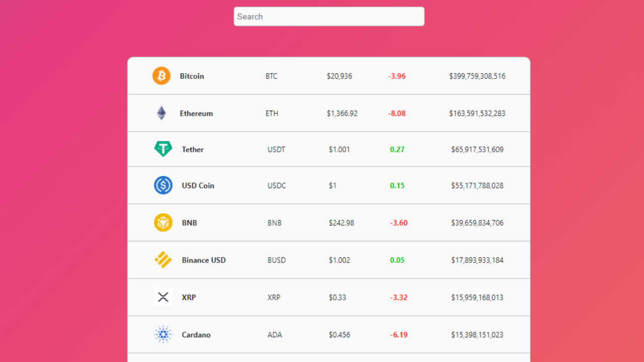Click the ADA ticker symbol
This screenshot has height=362, width=644.
pos(274,335)
